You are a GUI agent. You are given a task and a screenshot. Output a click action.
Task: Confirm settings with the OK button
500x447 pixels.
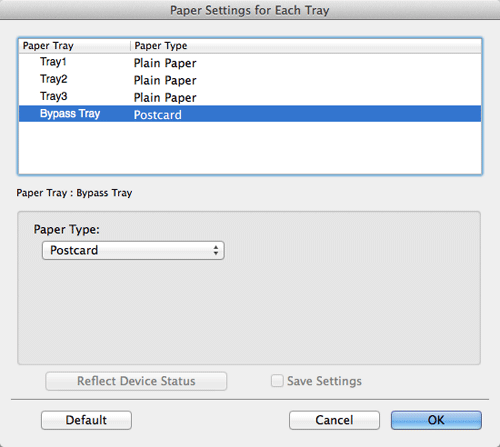pos(436,420)
